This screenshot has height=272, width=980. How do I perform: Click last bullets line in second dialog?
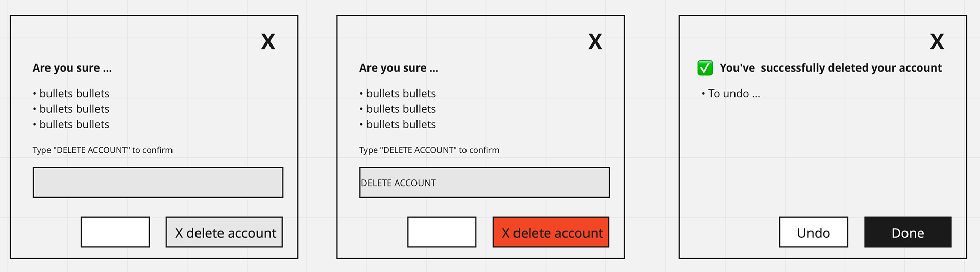(x=398, y=125)
